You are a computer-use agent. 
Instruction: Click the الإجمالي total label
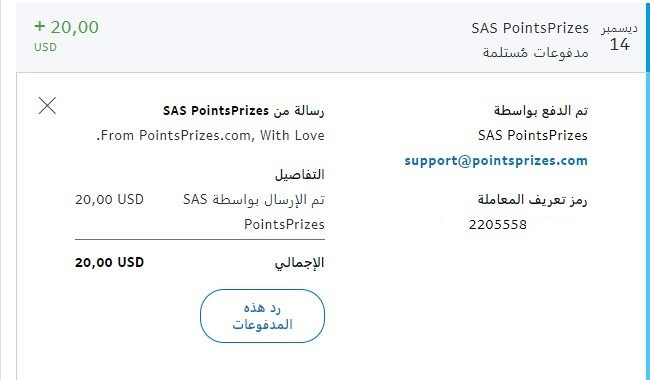(x=299, y=263)
